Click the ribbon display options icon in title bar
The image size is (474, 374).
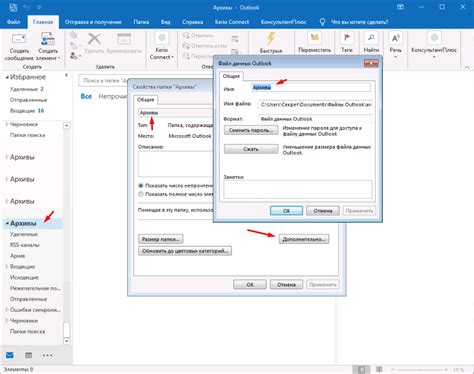[400, 7]
